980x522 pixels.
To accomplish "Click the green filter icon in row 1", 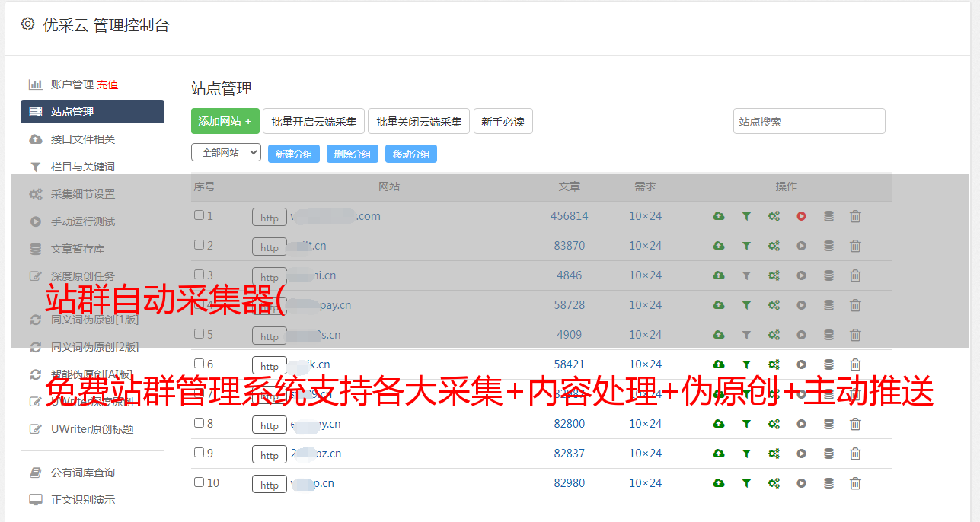I will click(746, 216).
